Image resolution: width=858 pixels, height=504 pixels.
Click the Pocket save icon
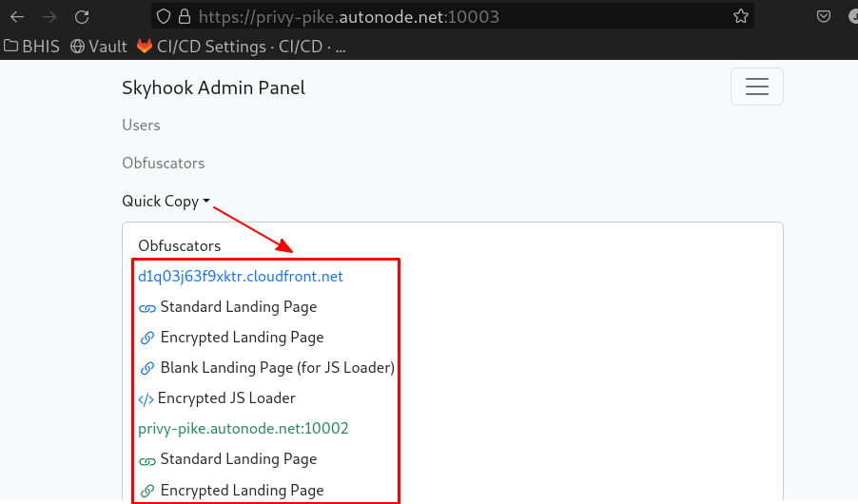tap(825, 16)
